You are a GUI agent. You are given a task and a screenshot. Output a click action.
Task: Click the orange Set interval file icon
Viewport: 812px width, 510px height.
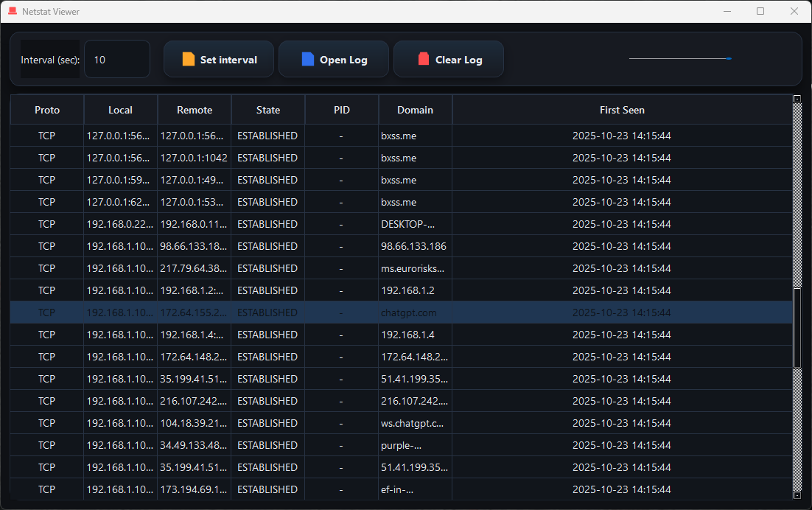coord(189,60)
